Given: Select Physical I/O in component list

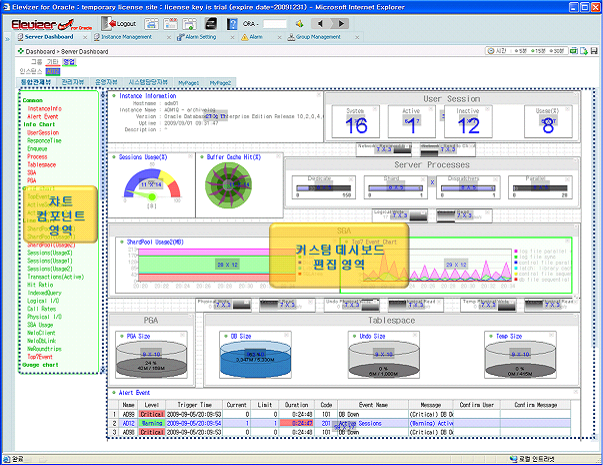Looking at the screenshot, I should click(x=44, y=317).
